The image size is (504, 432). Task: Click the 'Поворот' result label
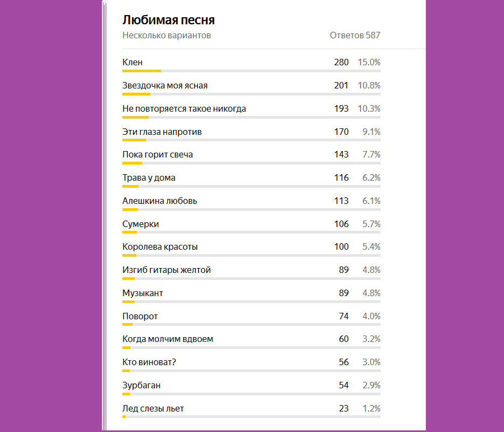(x=140, y=317)
